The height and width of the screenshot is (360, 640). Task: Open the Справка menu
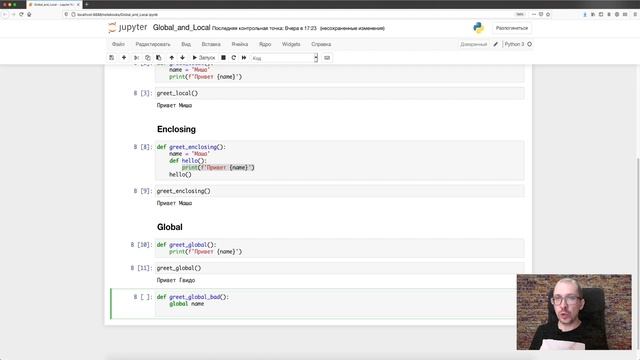click(321, 44)
